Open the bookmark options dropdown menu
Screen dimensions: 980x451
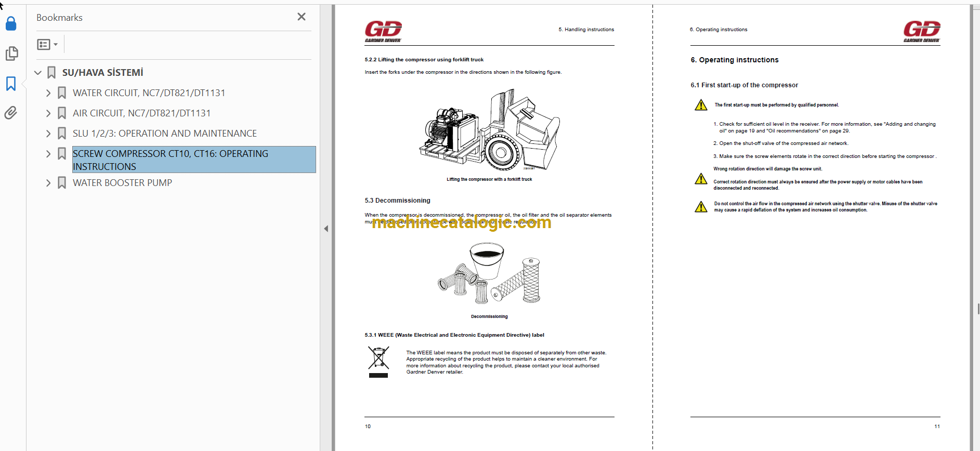(x=47, y=44)
